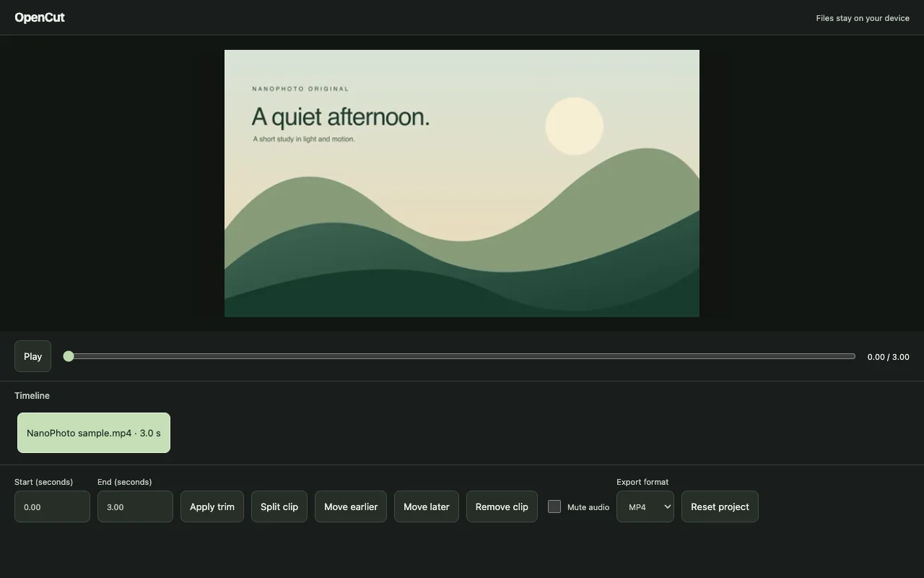Click the OpenCut logo text
Image resolution: width=924 pixels, height=578 pixels.
(40, 17)
